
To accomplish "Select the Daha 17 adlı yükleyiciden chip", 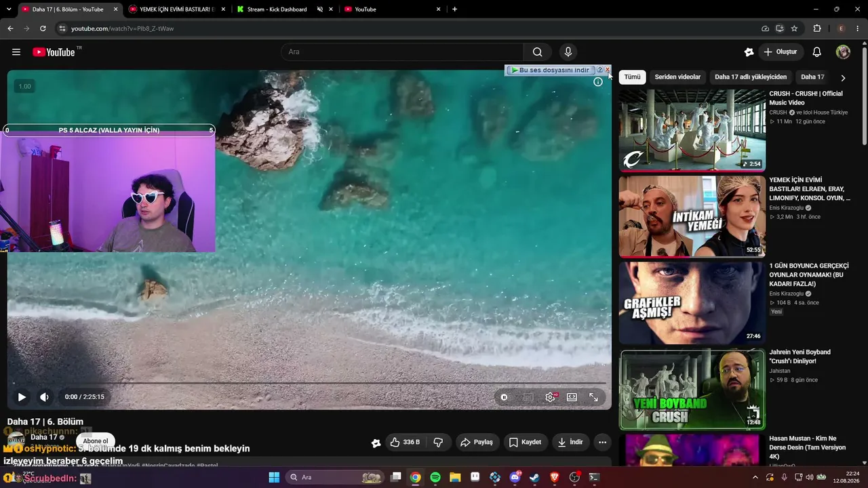I will pos(751,77).
